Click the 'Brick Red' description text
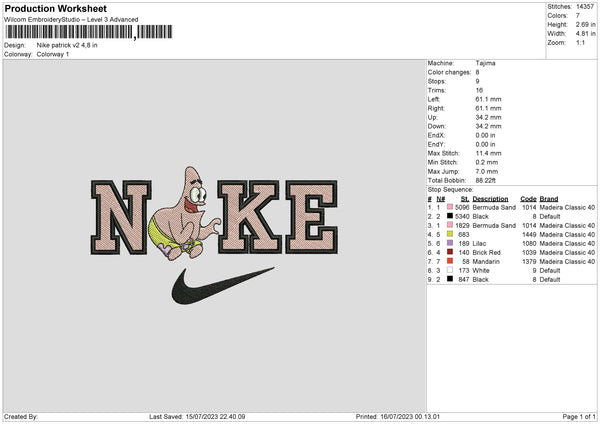The height and width of the screenshot is (424, 600). [x=486, y=253]
